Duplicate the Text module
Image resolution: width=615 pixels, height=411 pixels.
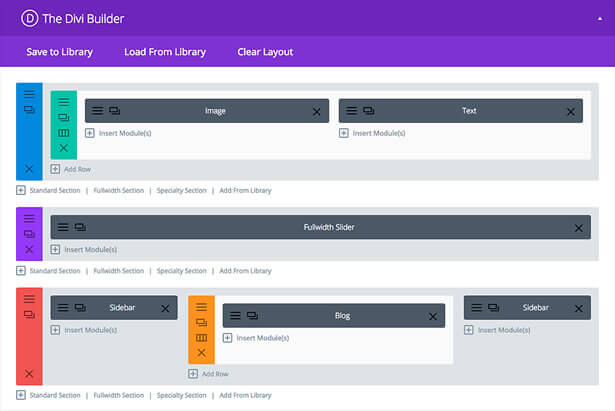coord(368,111)
